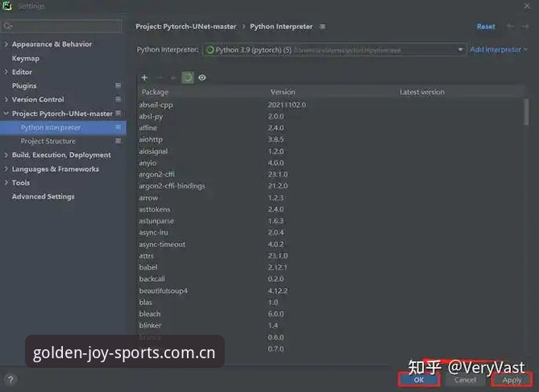
Task: Toggle the show early releases eye icon
Action: click(x=202, y=77)
